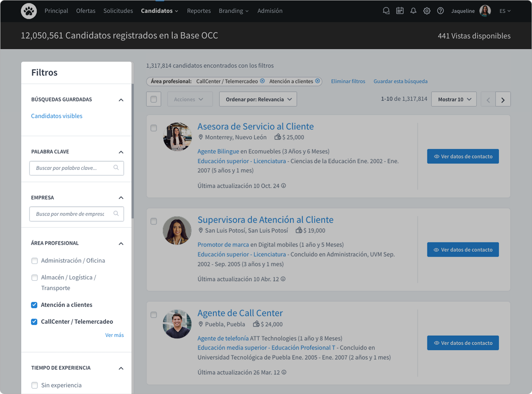Click the help question mark icon
Image resolution: width=532 pixels, height=394 pixels.
point(440,11)
